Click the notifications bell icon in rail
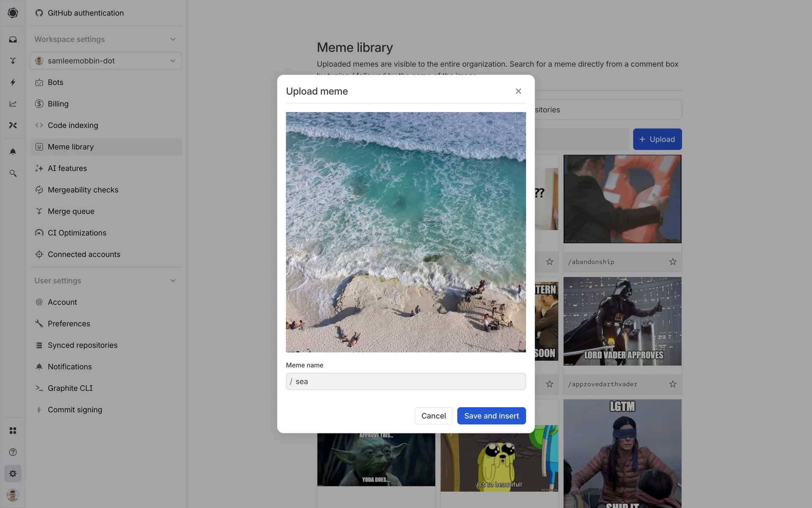This screenshot has width=812, height=508. pyautogui.click(x=13, y=152)
